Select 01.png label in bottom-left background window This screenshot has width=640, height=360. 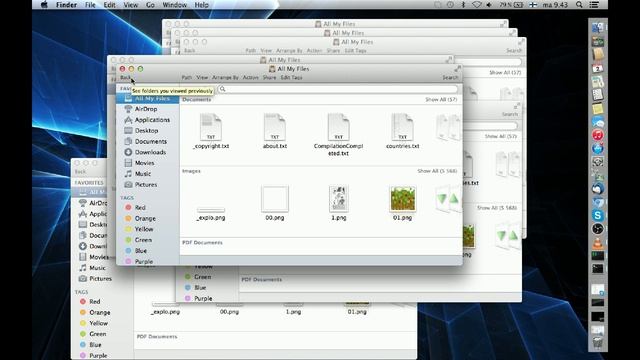coord(357,312)
